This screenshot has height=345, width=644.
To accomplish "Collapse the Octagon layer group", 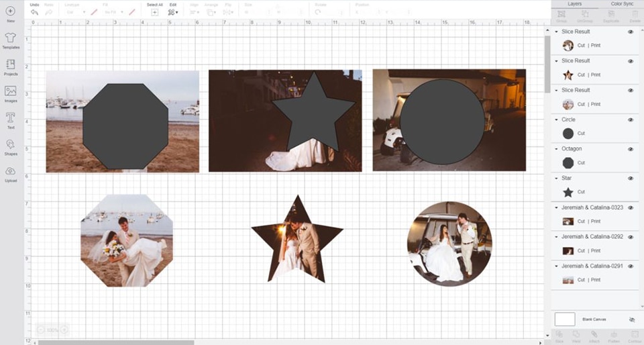I will point(557,149).
